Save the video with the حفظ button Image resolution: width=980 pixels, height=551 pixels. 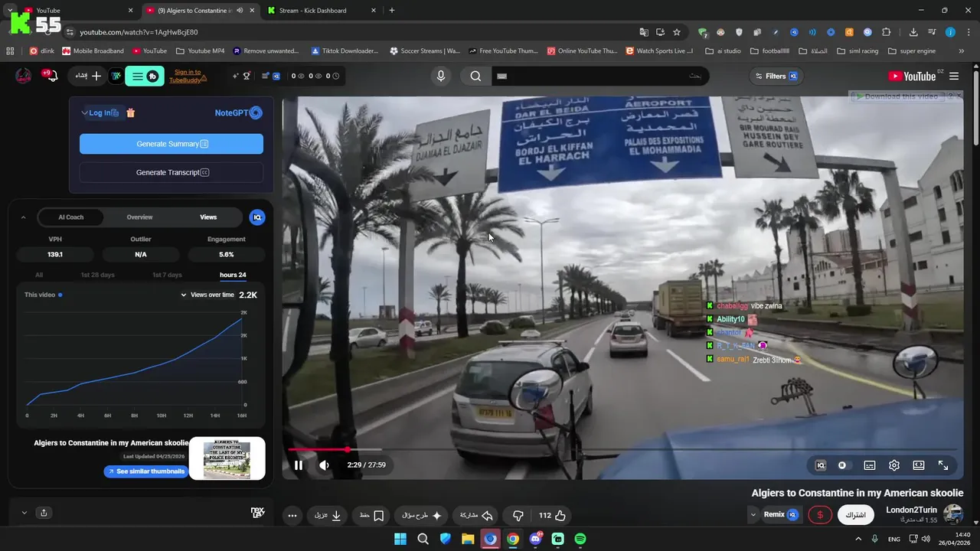(x=372, y=516)
